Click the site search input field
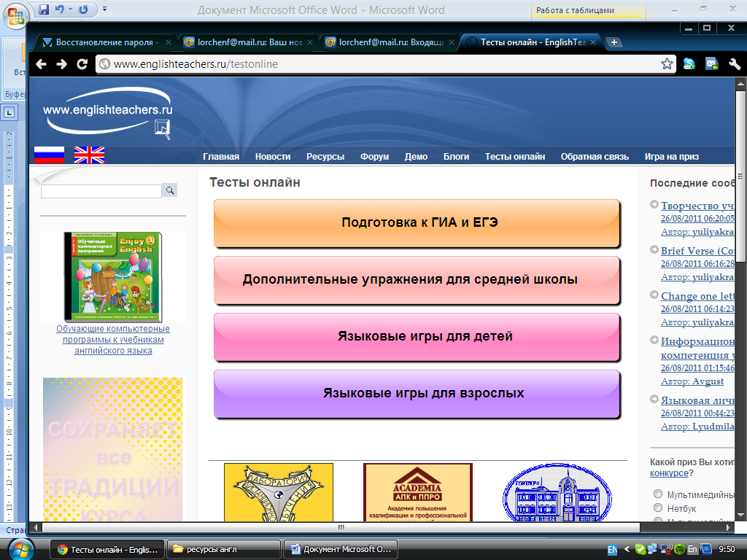 101,191
